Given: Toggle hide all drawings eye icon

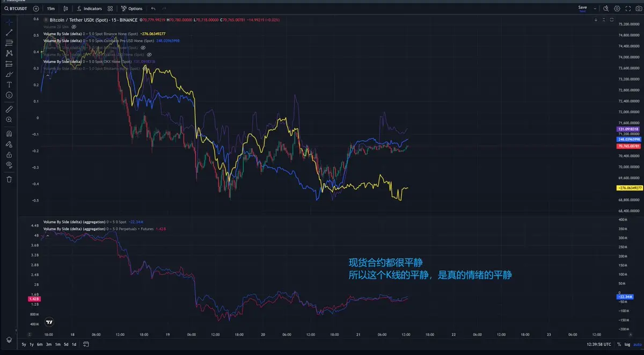Looking at the screenshot, I should [9, 164].
